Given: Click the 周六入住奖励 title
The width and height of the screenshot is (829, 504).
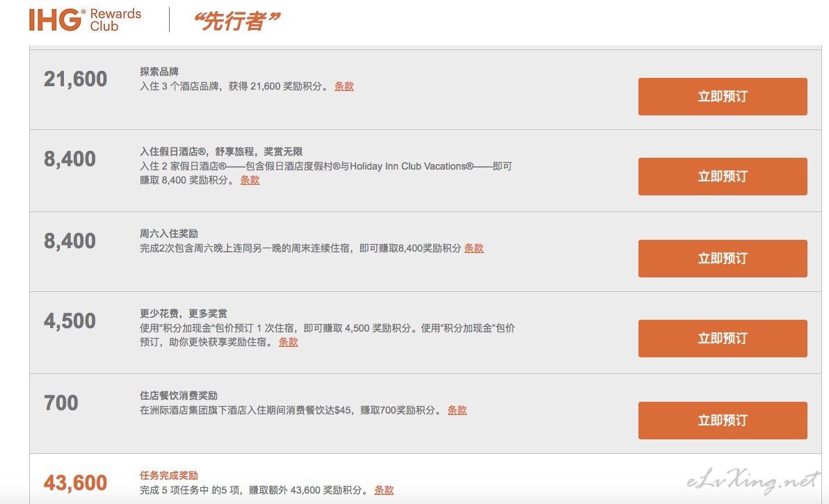Looking at the screenshot, I should pyautogui.click(x=169, y=234).
